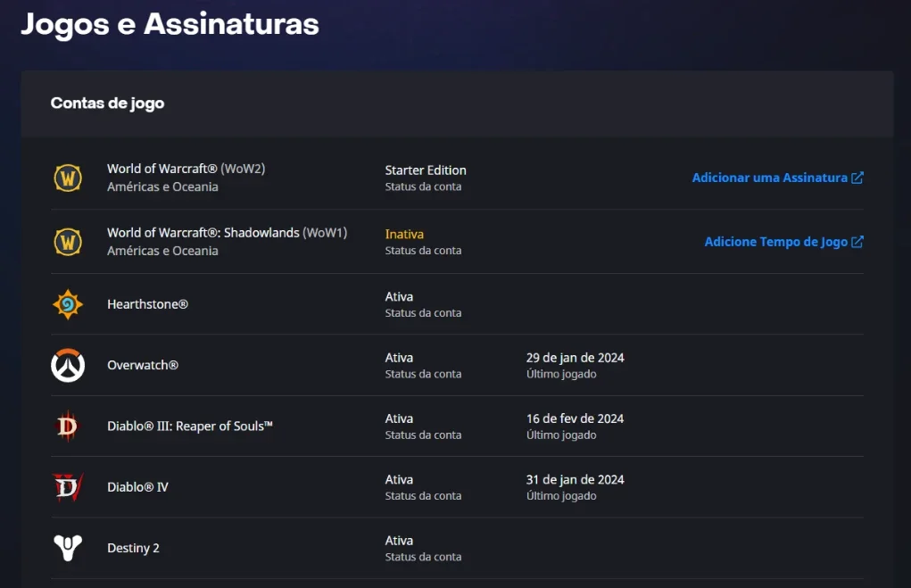Click the Diablo IV game name
Screen dimensions: 911x588
(137, 487)
